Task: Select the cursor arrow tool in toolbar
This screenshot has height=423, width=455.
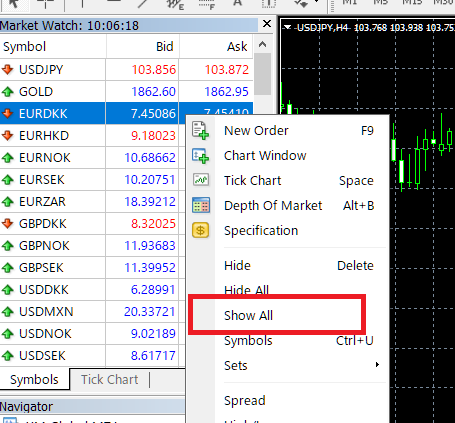Action: click(x=14, y=4)
